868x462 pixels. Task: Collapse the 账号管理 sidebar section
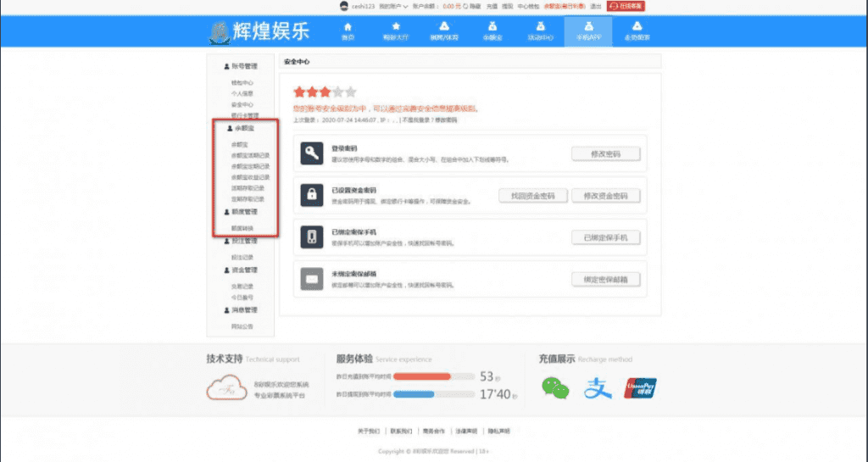point(241,66)
